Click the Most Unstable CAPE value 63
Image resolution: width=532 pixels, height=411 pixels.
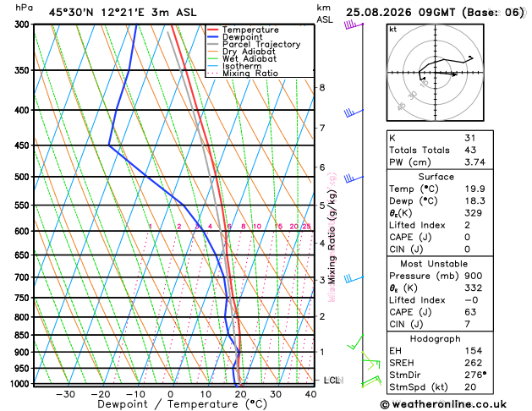tap(470, 312)
